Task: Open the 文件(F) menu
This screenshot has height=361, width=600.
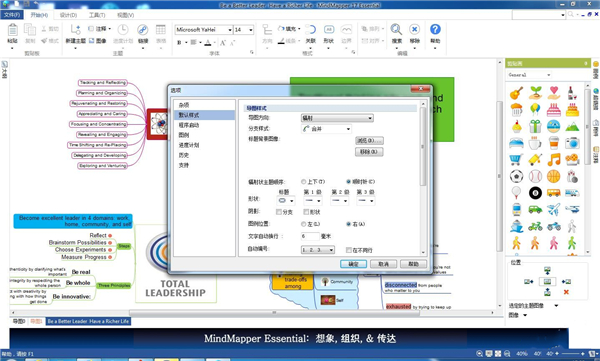Action: click(x=12, y=15)
